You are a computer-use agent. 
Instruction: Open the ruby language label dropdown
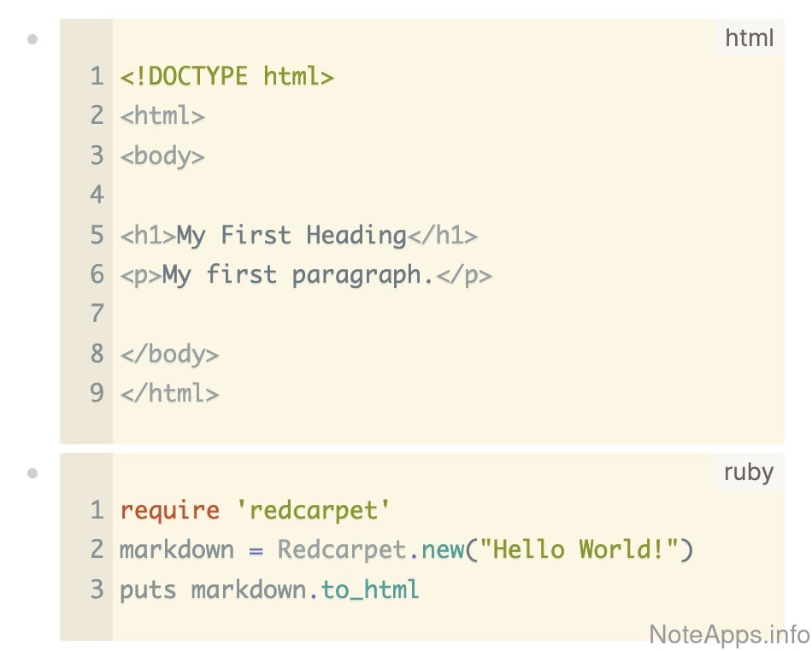coord(749,472)
